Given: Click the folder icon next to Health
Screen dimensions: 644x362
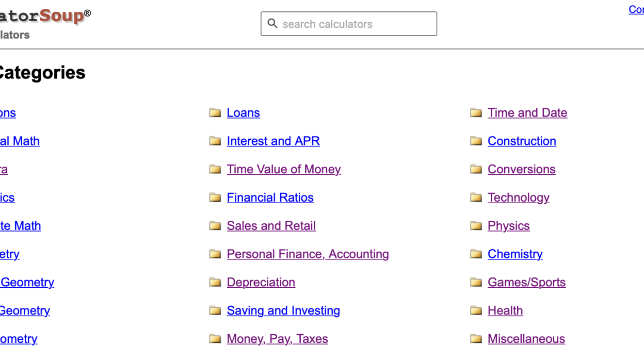Looking at the screenshot, I should tap(476, 310).
